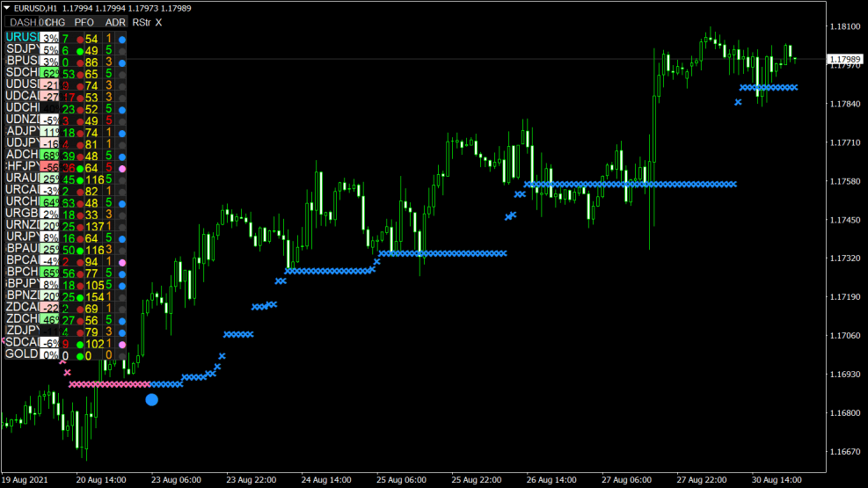868x488 pixels.
Task: Click the blue signal dot in ZDCHF row
Action: (x=121, y=321)
